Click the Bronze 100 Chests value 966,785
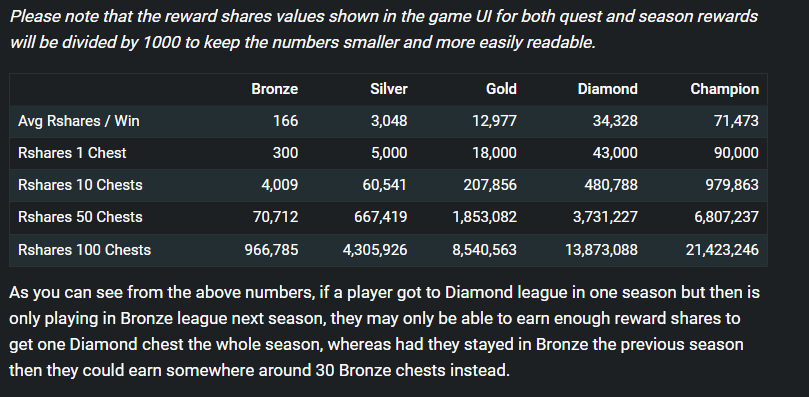809x397 pixels. click(x=271, y=250)
